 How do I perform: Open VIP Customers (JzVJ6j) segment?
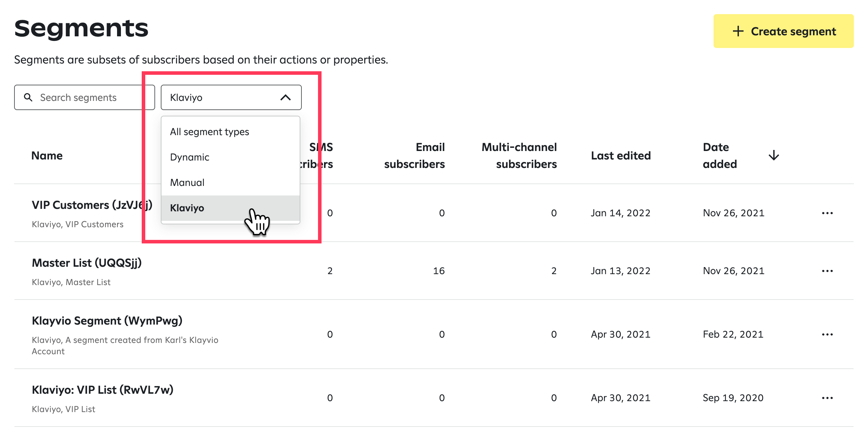[92, 205]
